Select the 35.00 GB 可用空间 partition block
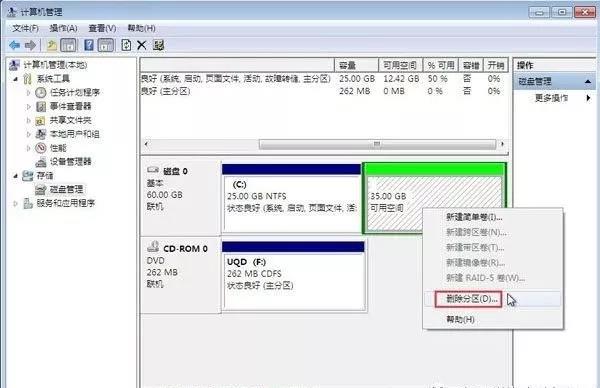 click(x=435, y=198)
